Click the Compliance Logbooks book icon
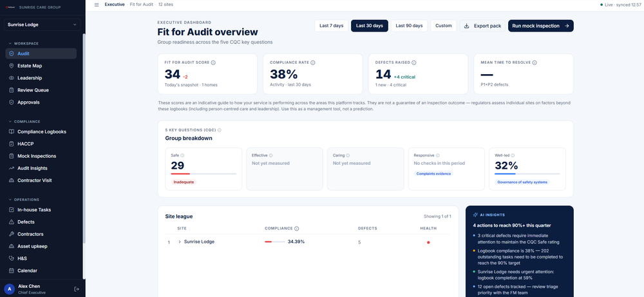The image size is (644, 297). click(x=12, y=132)
